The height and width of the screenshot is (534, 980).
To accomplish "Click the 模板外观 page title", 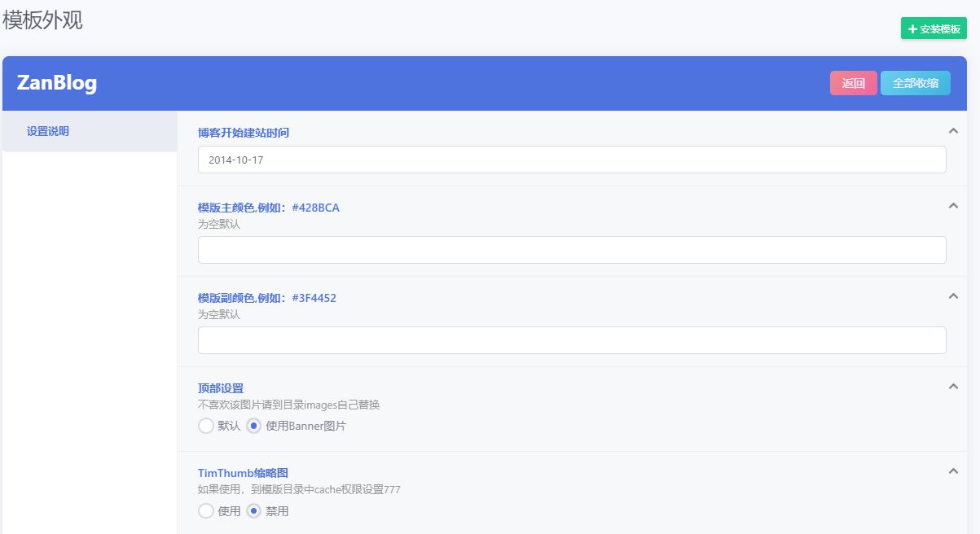I will [x=42, y=20].
